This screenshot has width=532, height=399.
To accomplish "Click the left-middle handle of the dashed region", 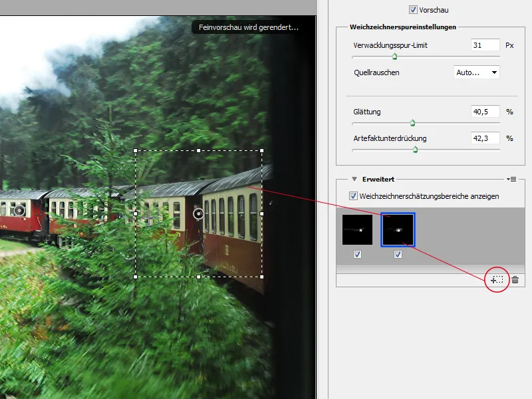I will (136, 213).
